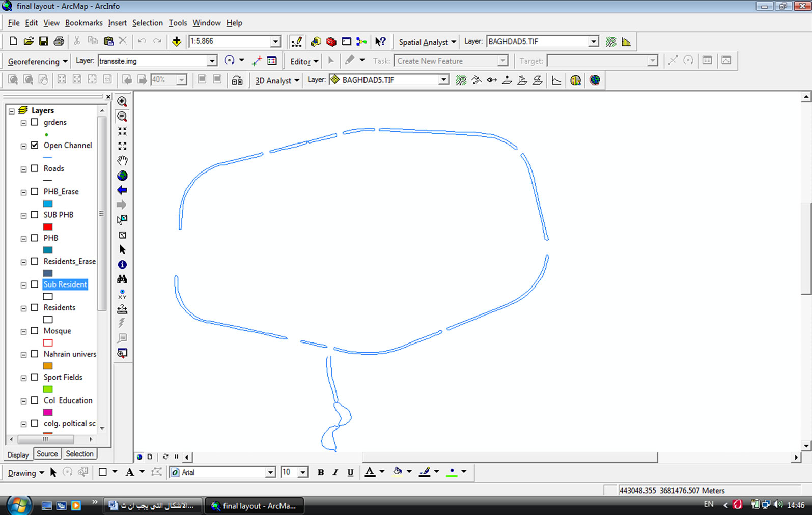Click the Italic formatting button
The width and height of the screenshot is (812, 515).
335,472
